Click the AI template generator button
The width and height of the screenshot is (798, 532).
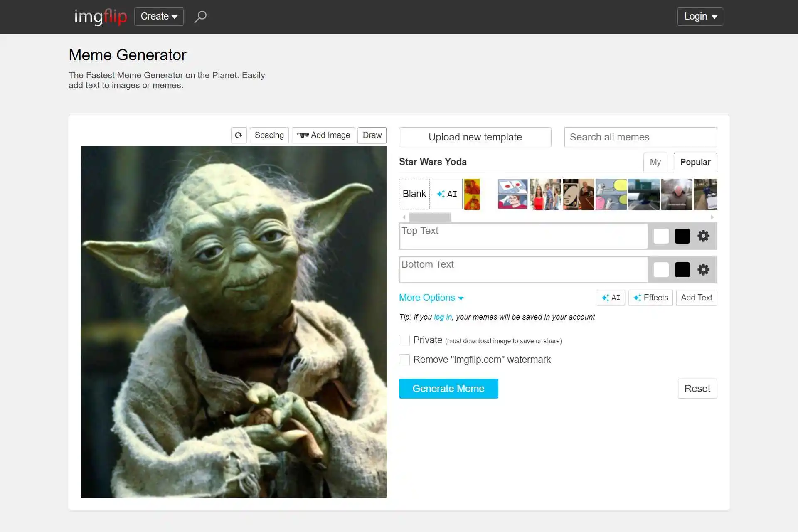pyautogui.click(x=446, y=194)
